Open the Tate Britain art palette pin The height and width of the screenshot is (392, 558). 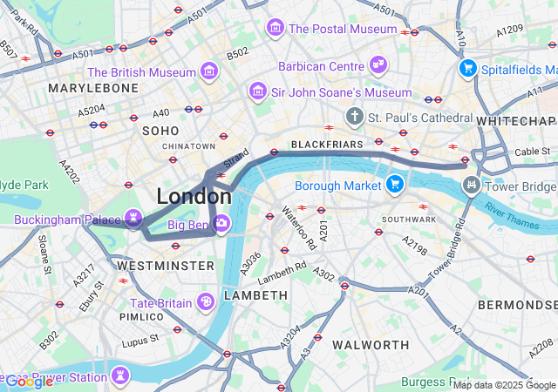(206, 303)
